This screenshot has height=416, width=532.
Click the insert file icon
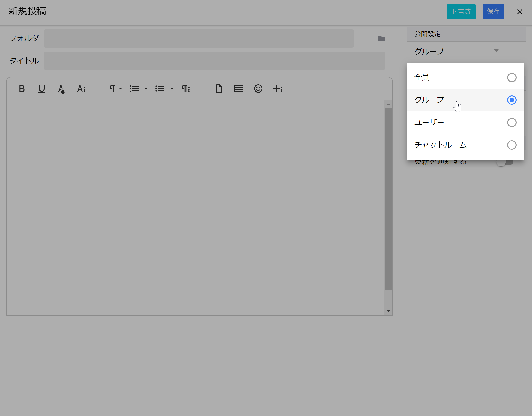[219, 89]
